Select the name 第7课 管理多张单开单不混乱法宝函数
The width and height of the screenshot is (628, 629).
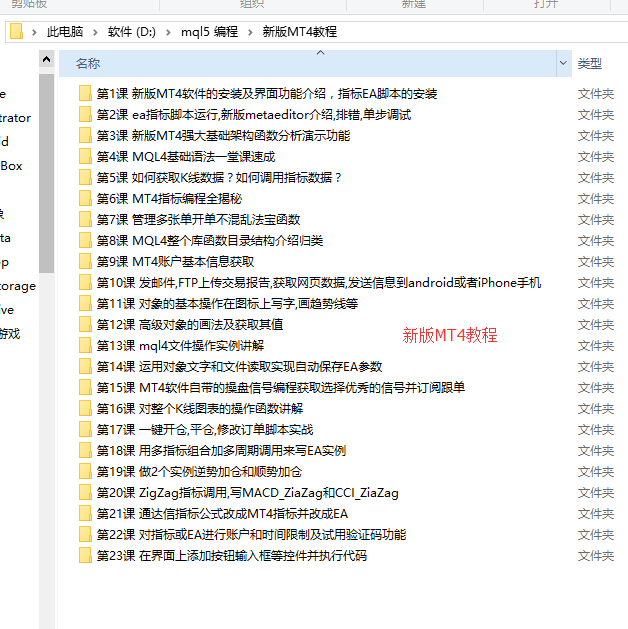click(x=199, y=219)
